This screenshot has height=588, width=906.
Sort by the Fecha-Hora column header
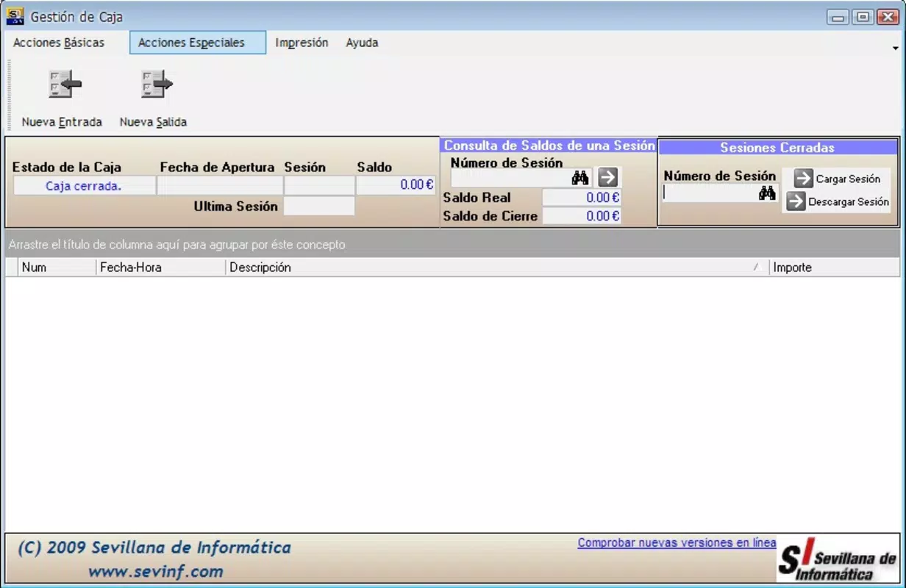coord(160,268)
